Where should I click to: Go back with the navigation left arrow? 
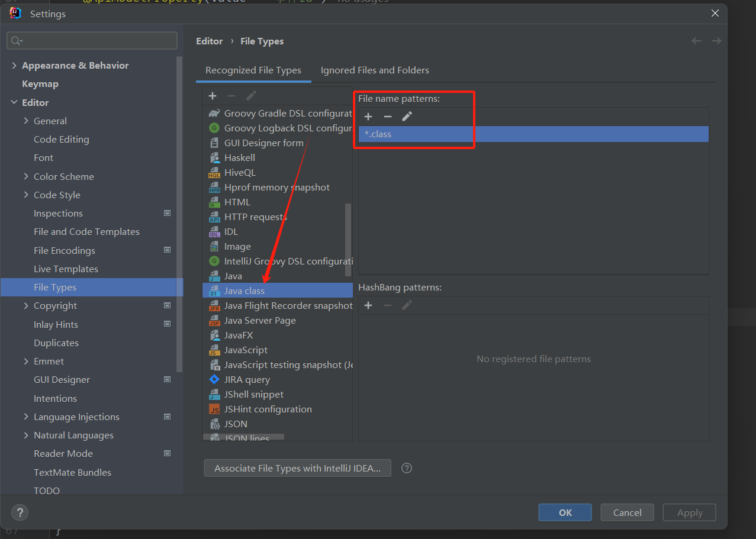(x=697, y=41)
